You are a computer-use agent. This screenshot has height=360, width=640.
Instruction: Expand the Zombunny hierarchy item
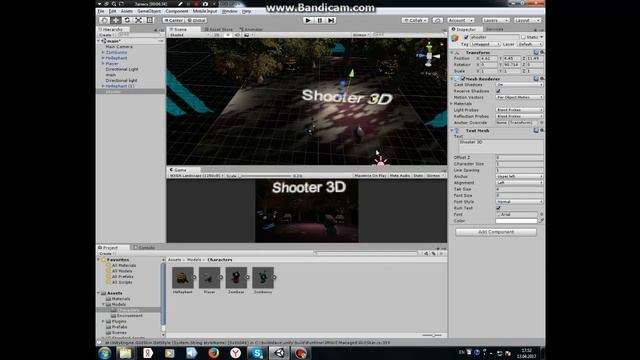103,53
